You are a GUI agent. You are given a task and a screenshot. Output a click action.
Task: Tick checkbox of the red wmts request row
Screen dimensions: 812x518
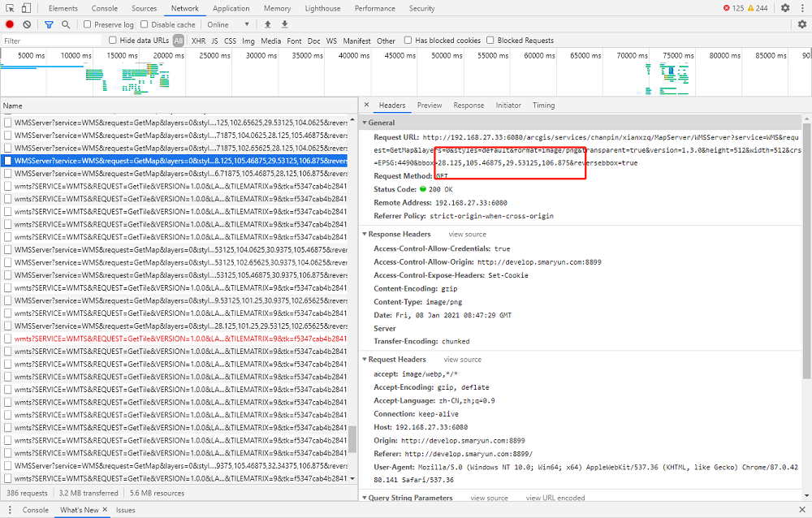tap(8, 339)
